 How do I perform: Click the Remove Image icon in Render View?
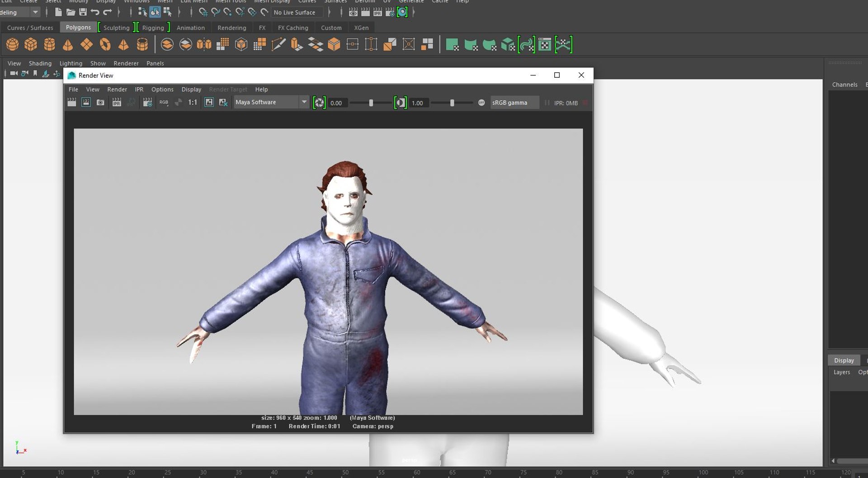(x=223, y=103)
